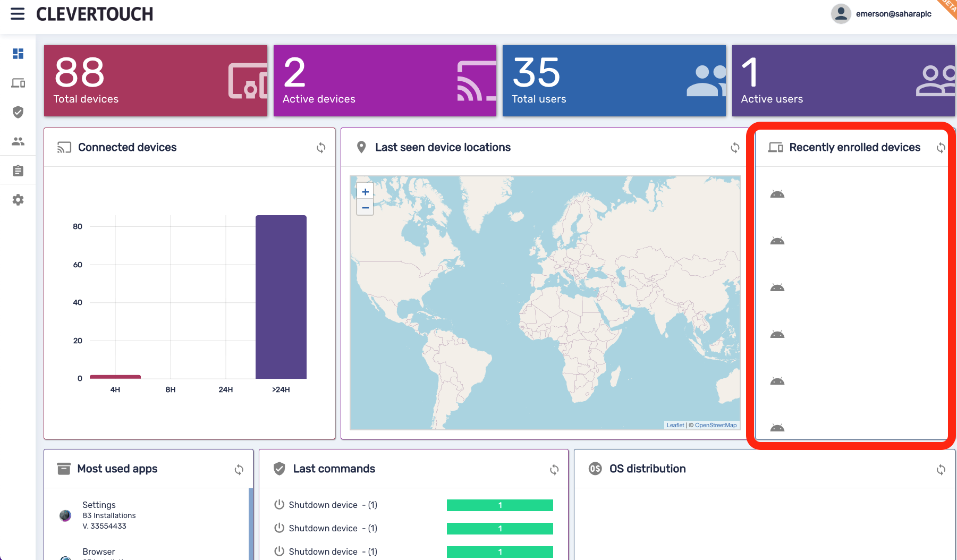Click the Settings app globe icon
Viewport: 957px width, 560px height.
click(65, 515)
